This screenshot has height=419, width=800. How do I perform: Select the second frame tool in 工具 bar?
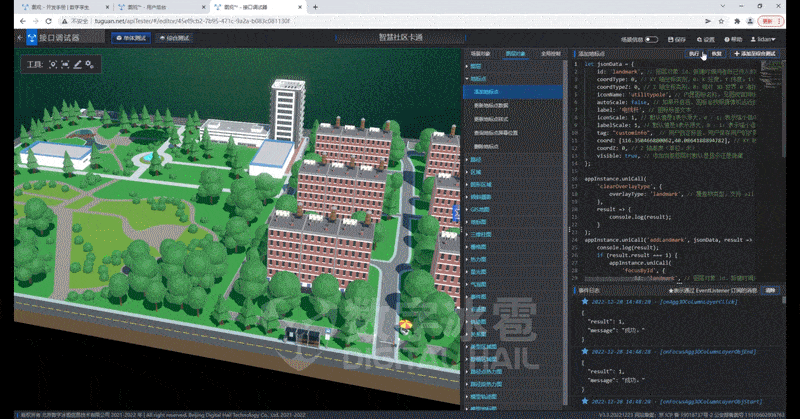[x=66, y=64]
